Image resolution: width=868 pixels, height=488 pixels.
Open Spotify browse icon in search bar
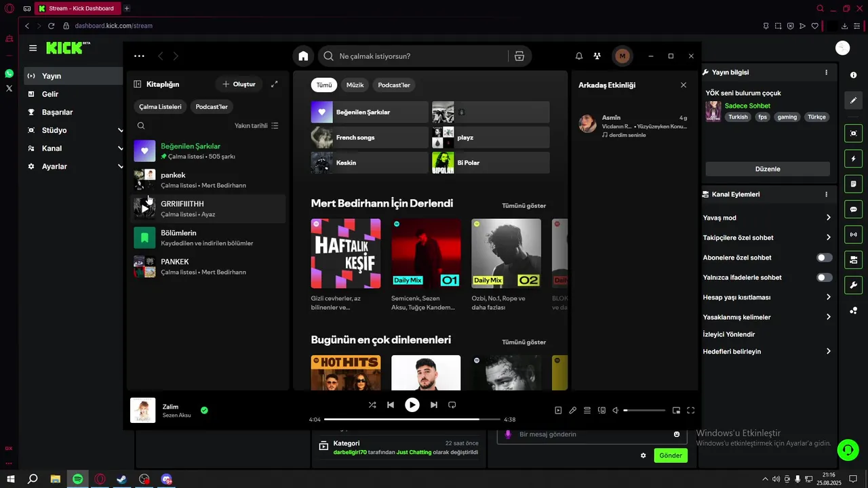[519, 56]
